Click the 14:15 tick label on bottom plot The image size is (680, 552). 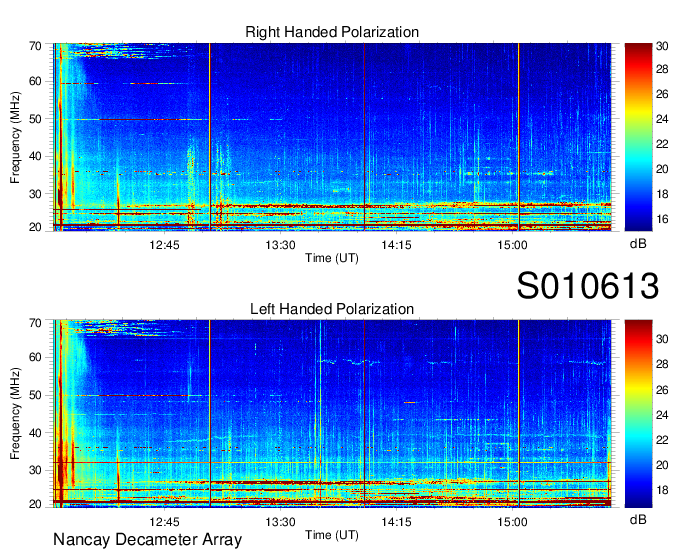[x=396, y=522]
